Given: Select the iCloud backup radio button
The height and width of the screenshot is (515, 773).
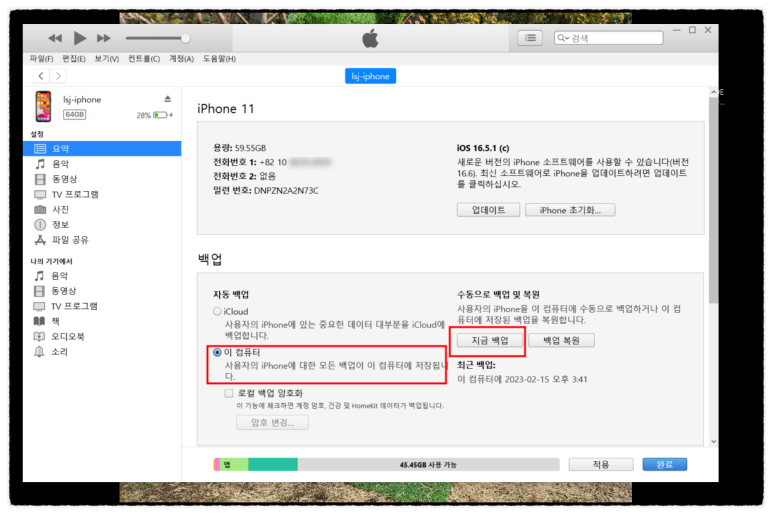Looking at the screenshot, I should [x=217, y=311].
